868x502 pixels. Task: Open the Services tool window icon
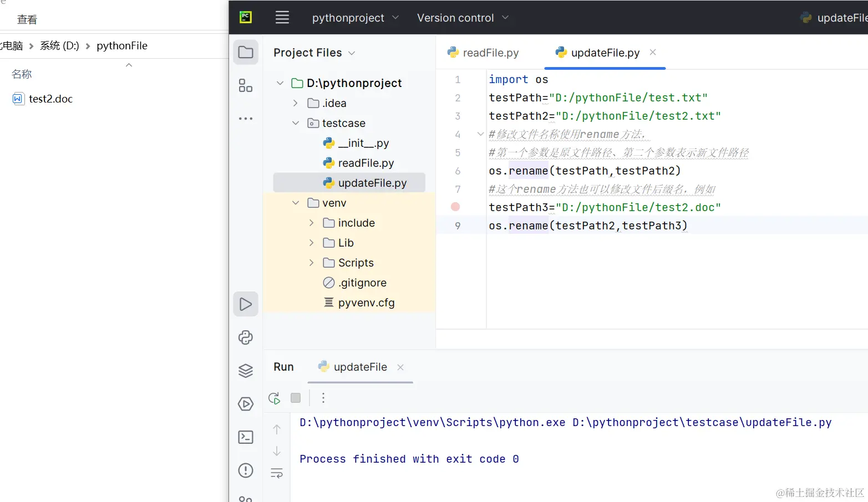click(246, 404)
